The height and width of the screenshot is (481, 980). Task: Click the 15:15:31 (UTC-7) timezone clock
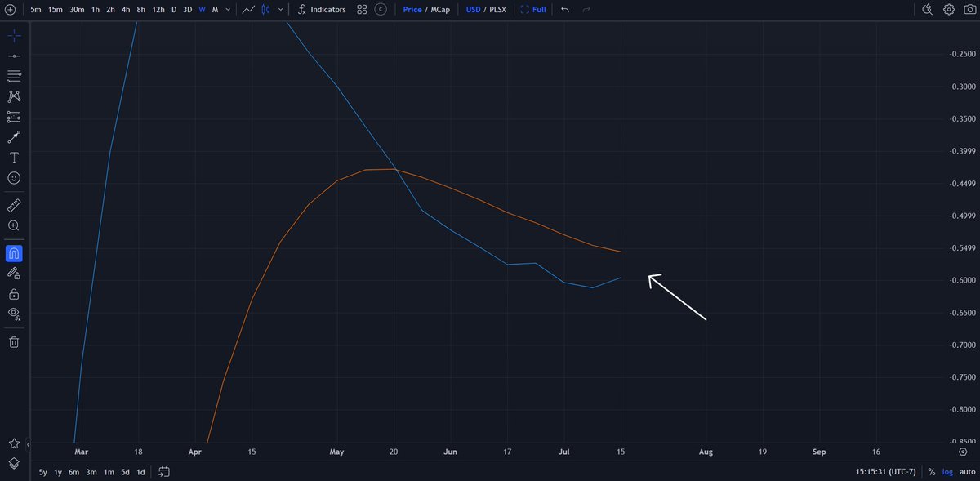[884, 472]
